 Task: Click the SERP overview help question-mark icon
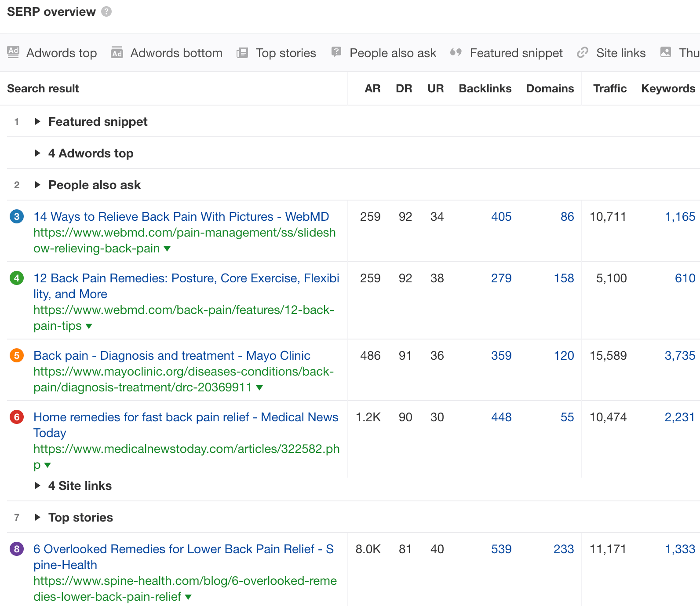coord(106,11)
